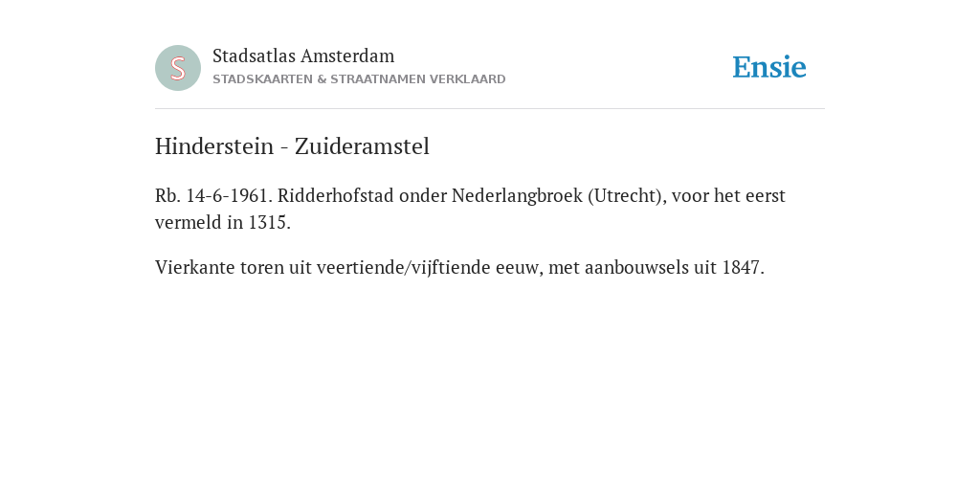The width and height of the screenshot is (980, 490).
Task: Select the Stadskaarten & Straatnamen Verklaard subtitle
Action: click(x=360, y=79)
